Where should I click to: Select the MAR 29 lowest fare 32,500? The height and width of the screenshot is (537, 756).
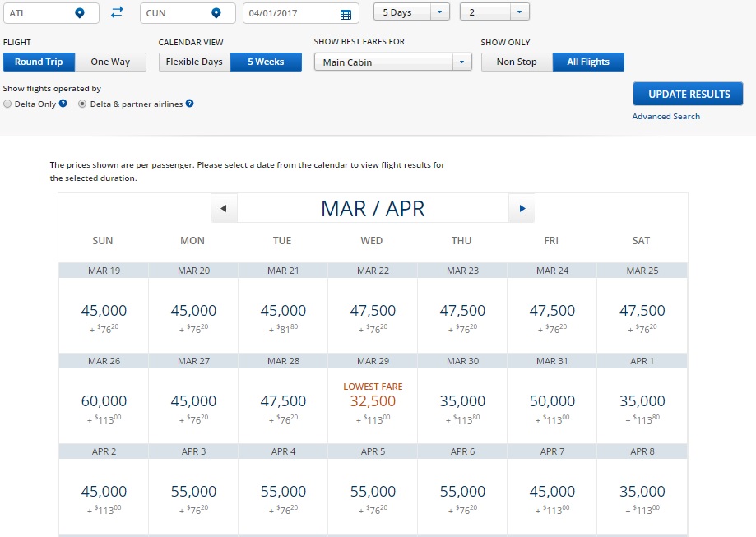point(373,405)
